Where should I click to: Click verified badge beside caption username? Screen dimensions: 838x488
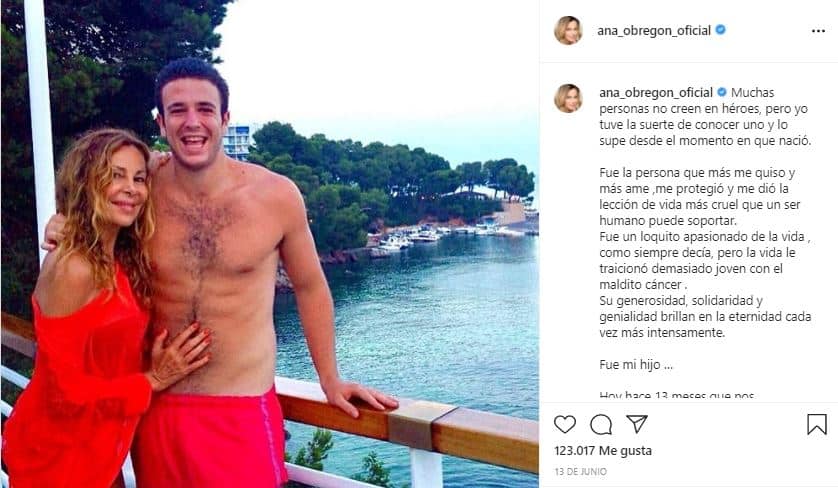coord(721,92)
